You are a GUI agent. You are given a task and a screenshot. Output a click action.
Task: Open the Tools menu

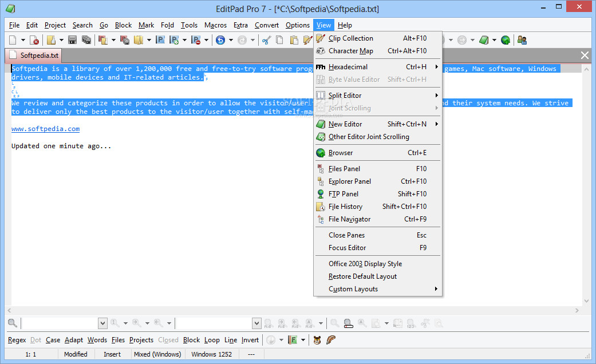pos(189,25)
